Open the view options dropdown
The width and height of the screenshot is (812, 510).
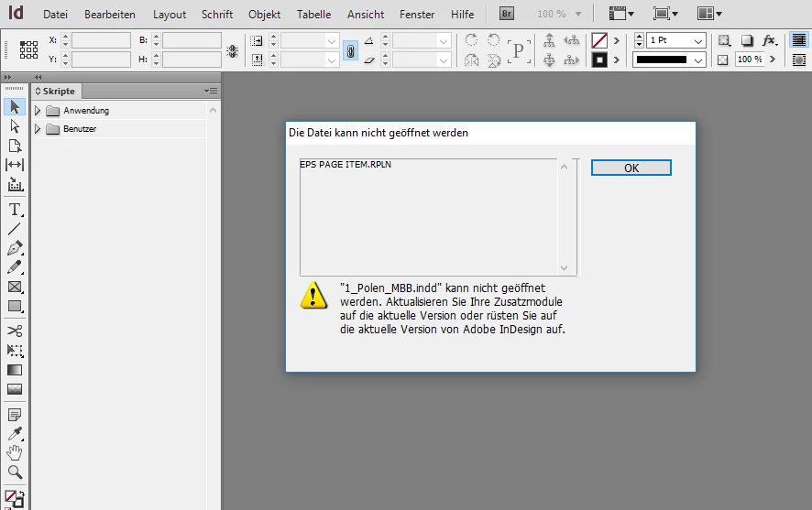621,14
